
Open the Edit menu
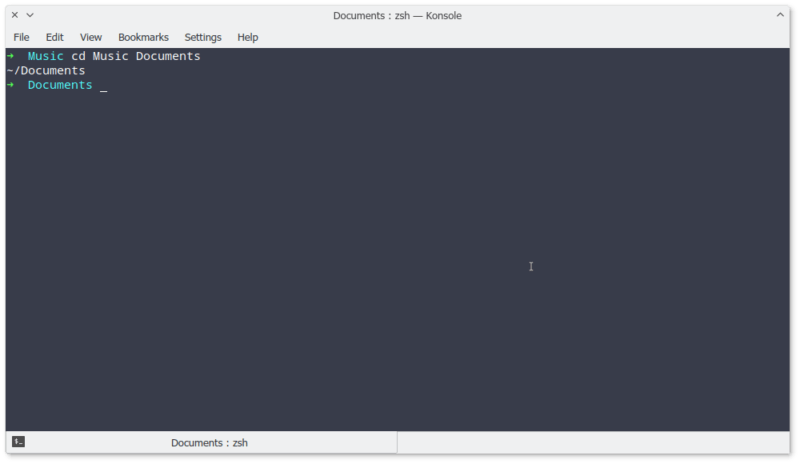pyautogui.click(x=55, y=37)
